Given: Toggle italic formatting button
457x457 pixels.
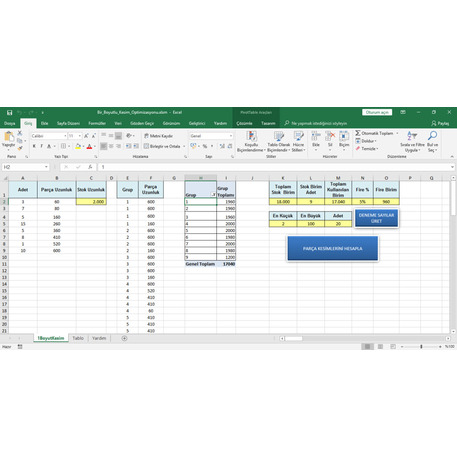Looking at the screenshot, I should 41,146.
